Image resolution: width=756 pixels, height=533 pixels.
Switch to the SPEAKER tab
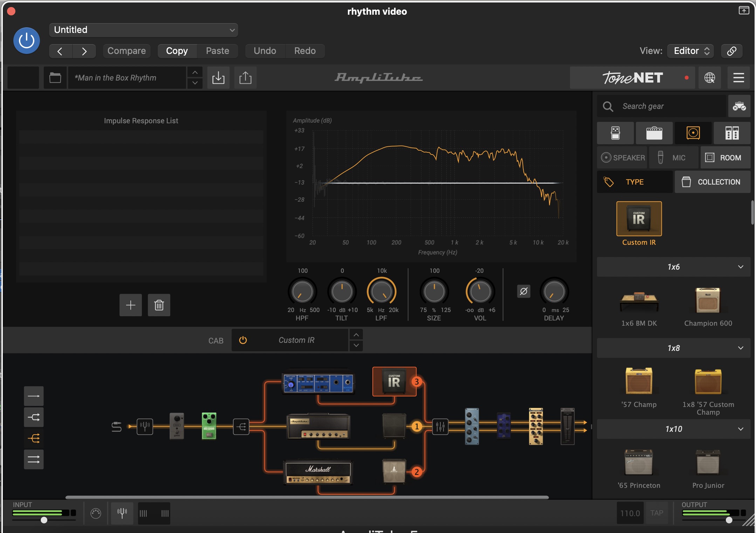(x=622, y=158)
